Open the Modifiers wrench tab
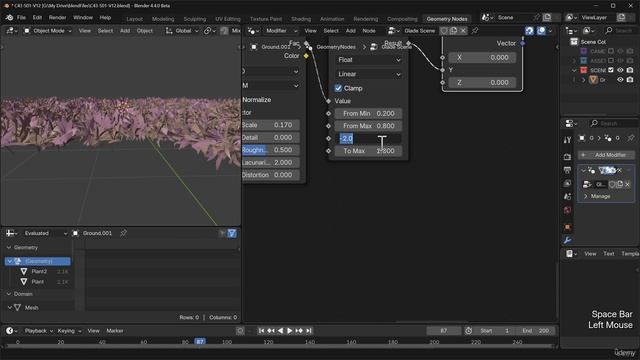 point(567,240)
